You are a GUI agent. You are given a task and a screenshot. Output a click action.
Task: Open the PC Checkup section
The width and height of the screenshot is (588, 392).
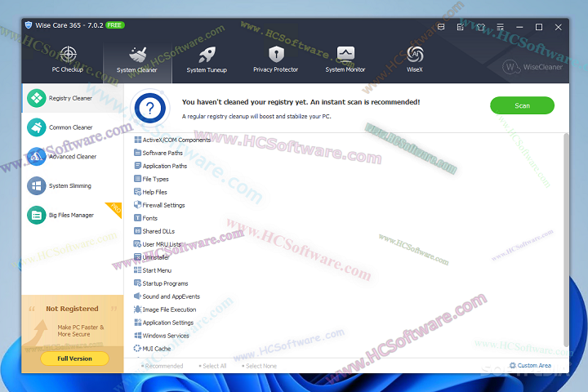(x=68, y=60)
